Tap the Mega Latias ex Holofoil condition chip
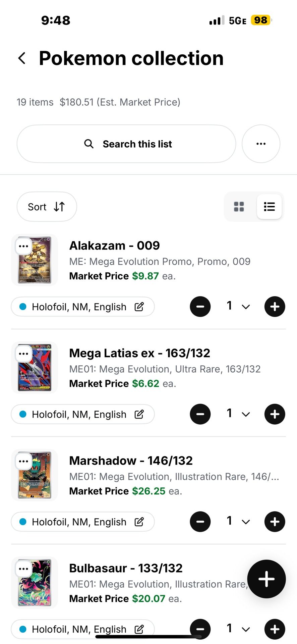The width and height of the screenshot is (297, 644). click(x=79, y=415)
